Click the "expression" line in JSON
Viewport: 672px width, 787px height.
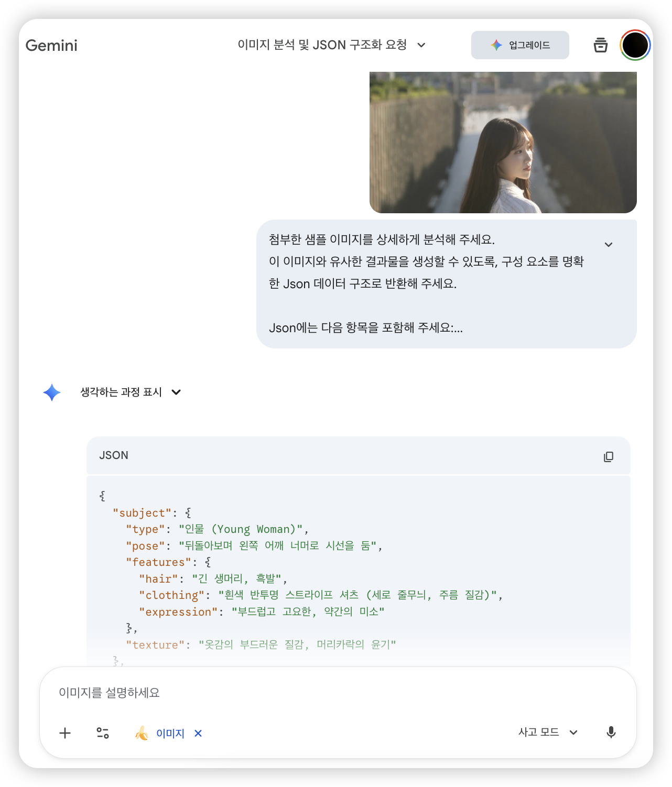tap(262, 611)
